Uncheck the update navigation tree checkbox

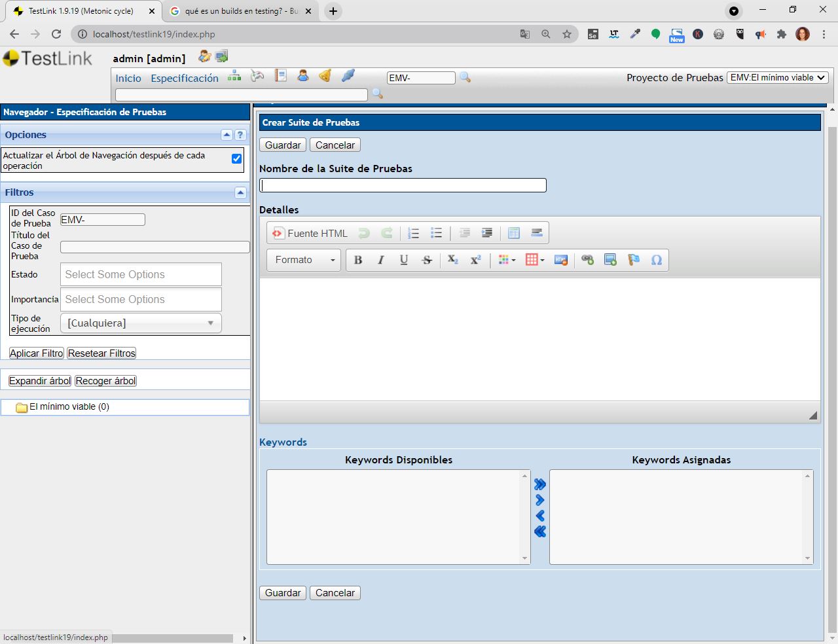click(236, 158)
